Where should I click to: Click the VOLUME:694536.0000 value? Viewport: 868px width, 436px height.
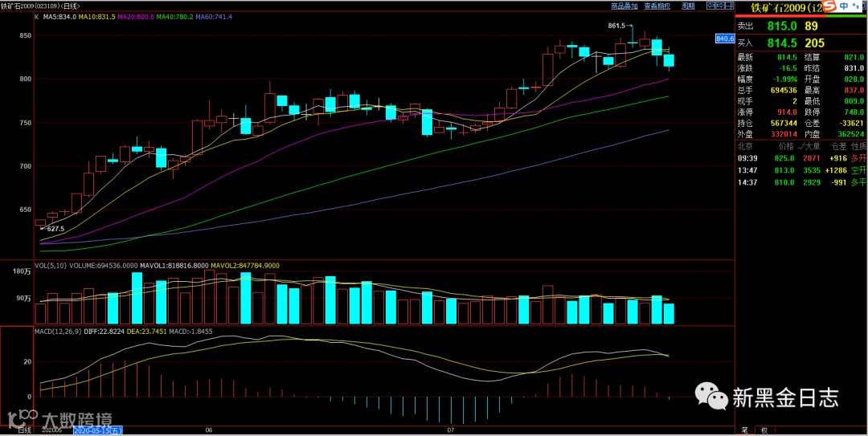coord(103,266)
